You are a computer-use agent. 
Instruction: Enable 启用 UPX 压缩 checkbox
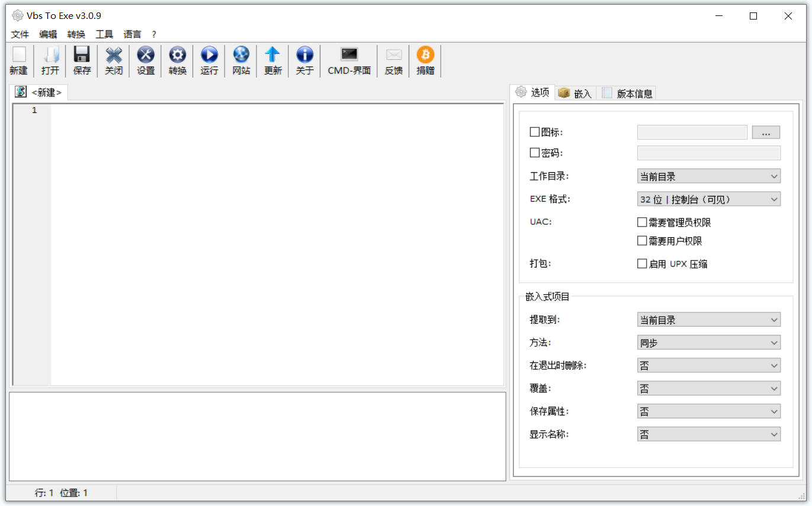coord(642,264)
